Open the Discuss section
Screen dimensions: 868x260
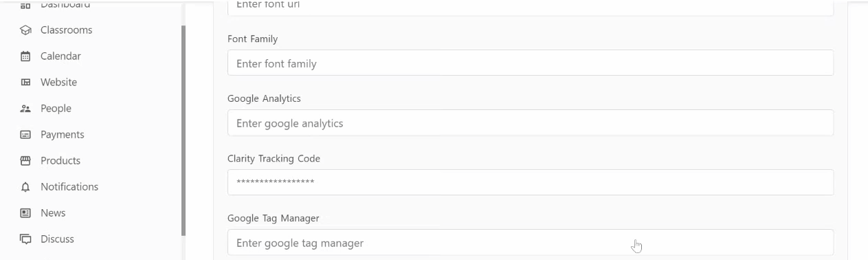[57, 239]
